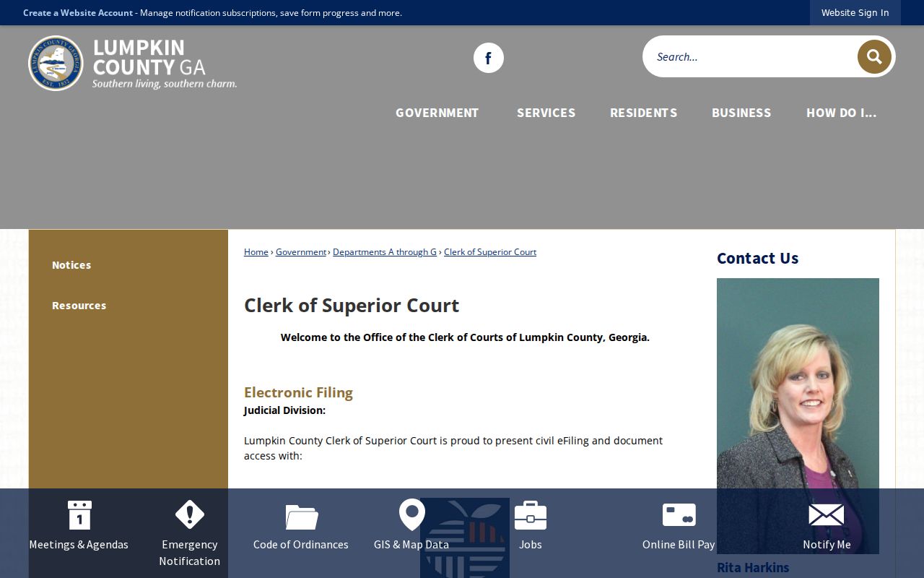Viewport: 924px width, 578px height.
Task: Click the Rita Harkins contact photo
Action: point(798,416)
